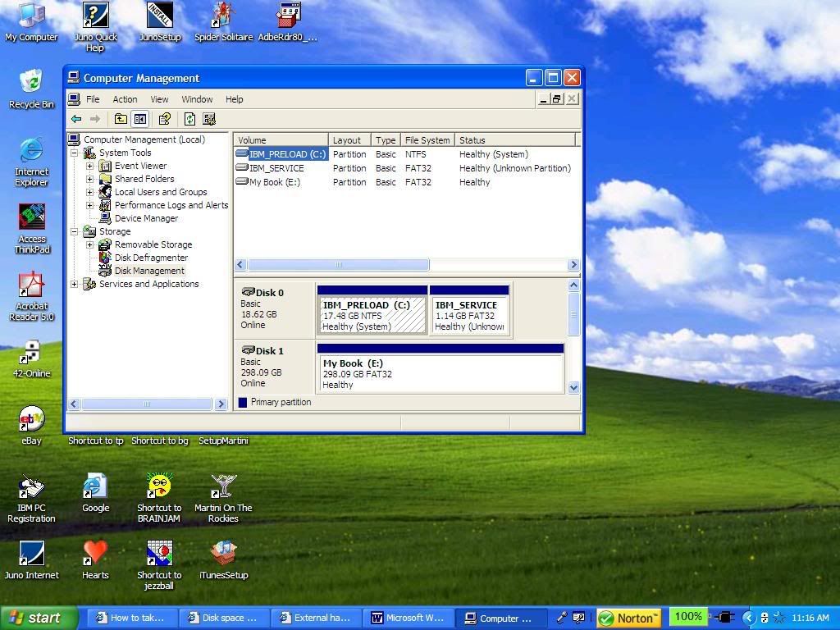Select the Device Manager icon in tree
The height and width of the screenshot is (630, 840).
coord(105,218)
